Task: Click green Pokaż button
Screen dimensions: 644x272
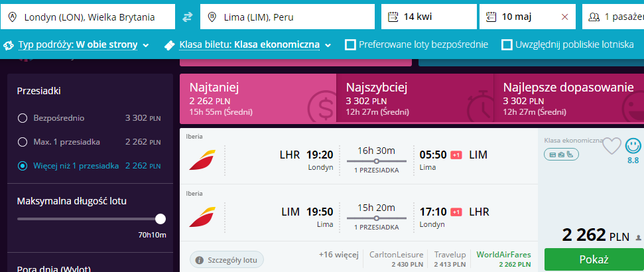Action: point(594,259)
